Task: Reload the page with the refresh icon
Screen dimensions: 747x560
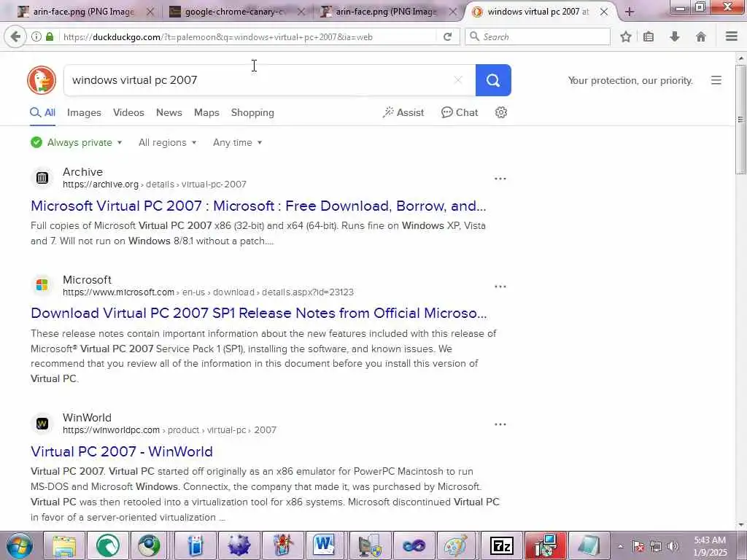Action: click(x=447, y=36)
